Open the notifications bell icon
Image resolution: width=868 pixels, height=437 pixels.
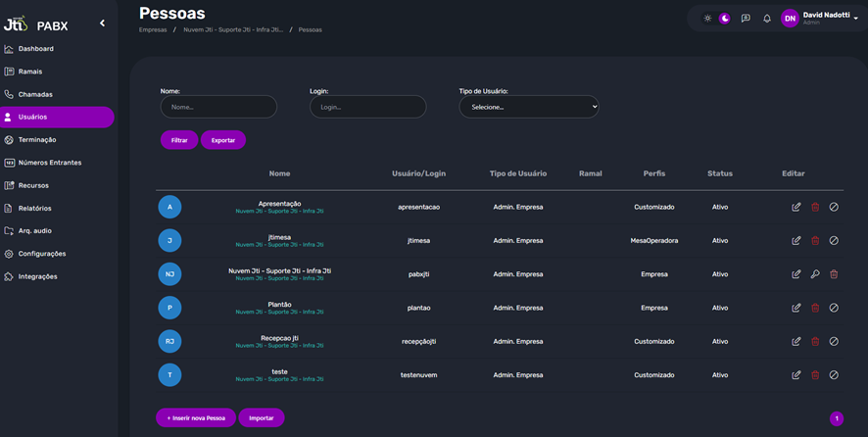(767, 19)
